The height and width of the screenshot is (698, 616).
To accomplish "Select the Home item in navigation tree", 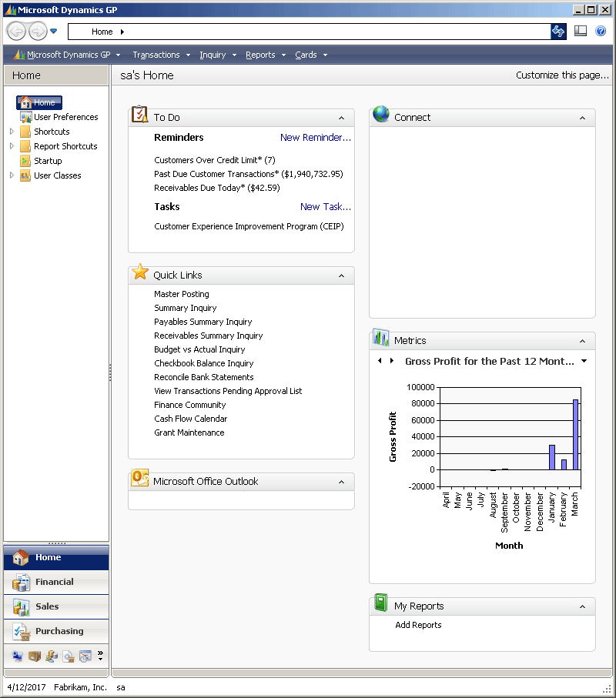I will pos(39,102).
